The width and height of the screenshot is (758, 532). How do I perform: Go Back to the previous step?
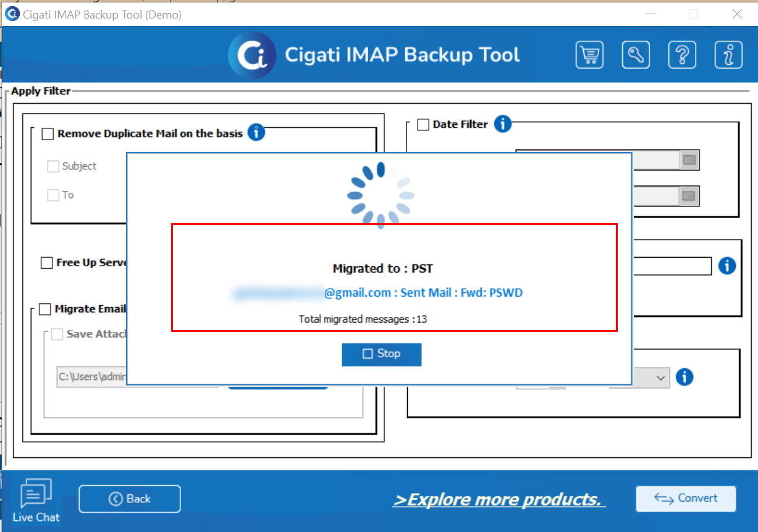(130, 499)
